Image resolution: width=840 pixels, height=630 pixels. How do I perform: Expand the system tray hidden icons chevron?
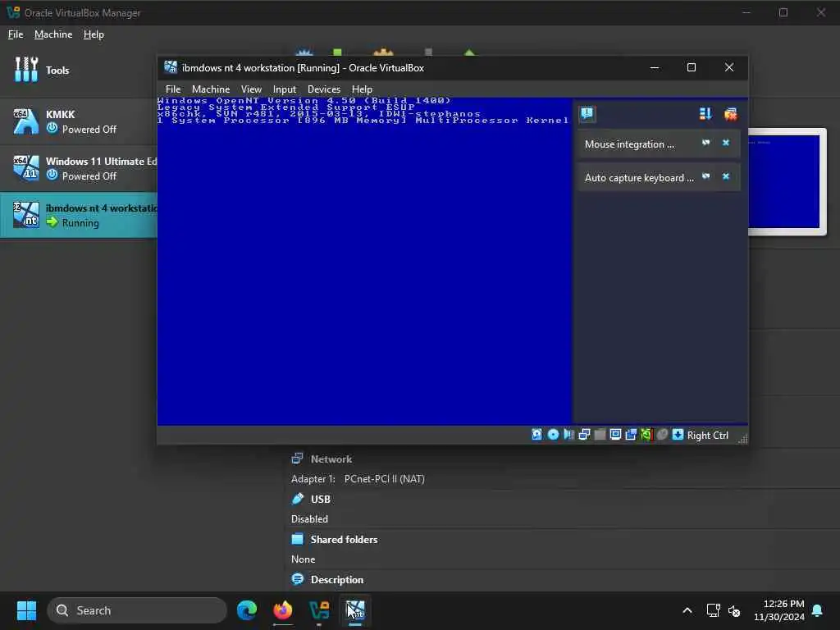[687, 610]
